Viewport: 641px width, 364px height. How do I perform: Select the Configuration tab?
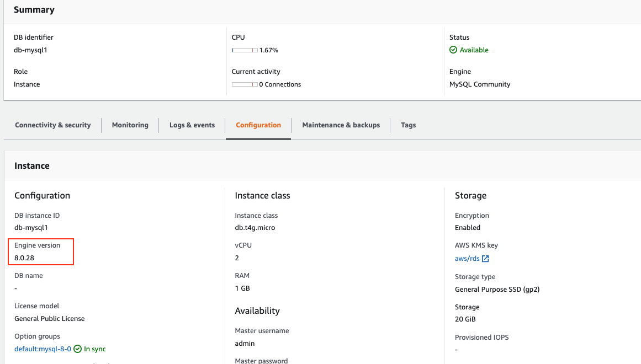[258, 125]
